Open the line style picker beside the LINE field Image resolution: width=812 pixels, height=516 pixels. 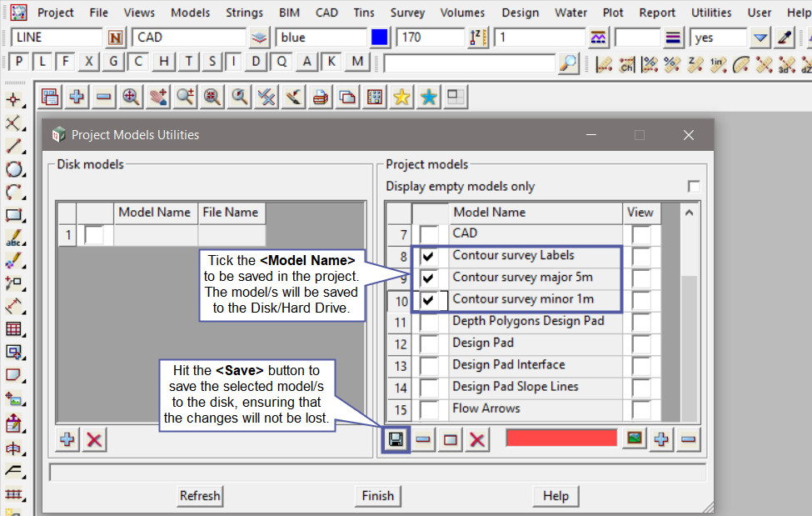[115, 38]
